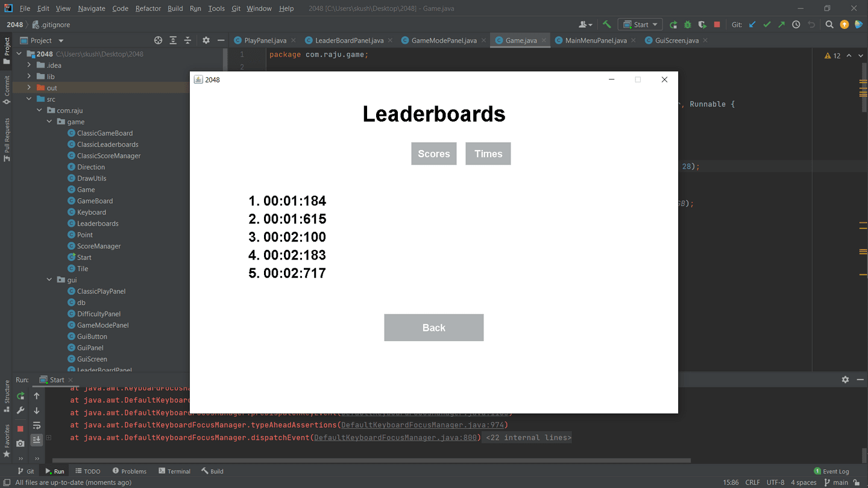Switch to PlayPanel.java tab
Viewport: 868px width, 488px height.
[x=265, y=40]
